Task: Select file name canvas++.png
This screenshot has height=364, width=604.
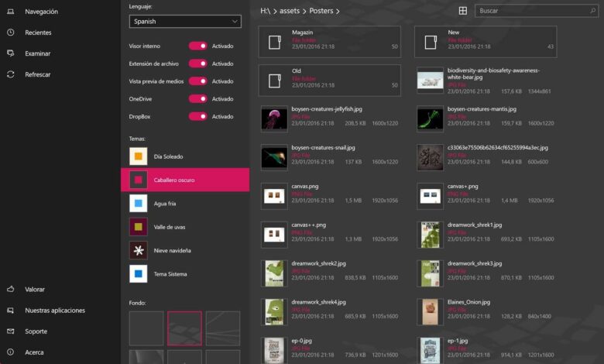Action: pyautogui.click(x=308, y=225)
